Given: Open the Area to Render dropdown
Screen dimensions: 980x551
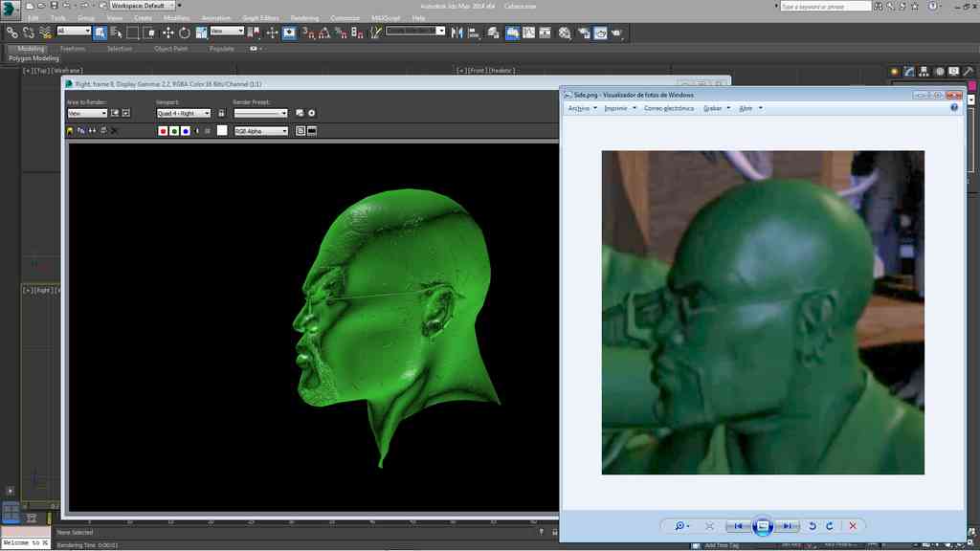Looking at the screenshot, I should [86, 113].
